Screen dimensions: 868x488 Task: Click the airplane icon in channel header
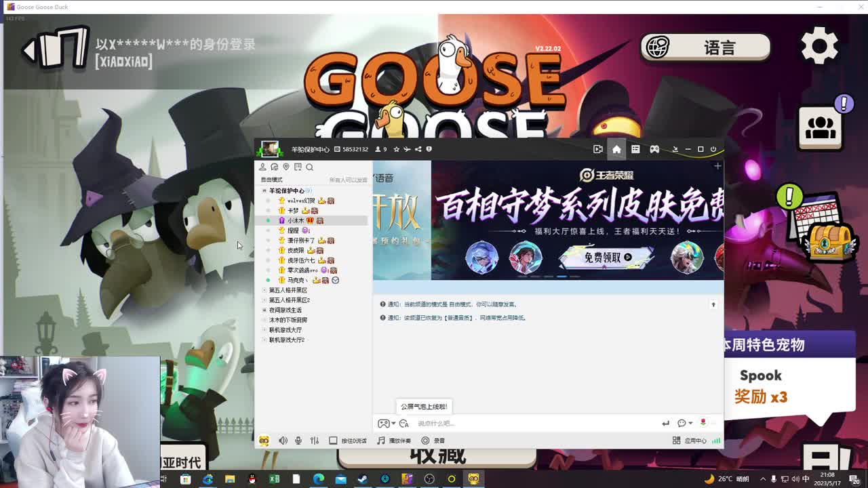[407, 149]
